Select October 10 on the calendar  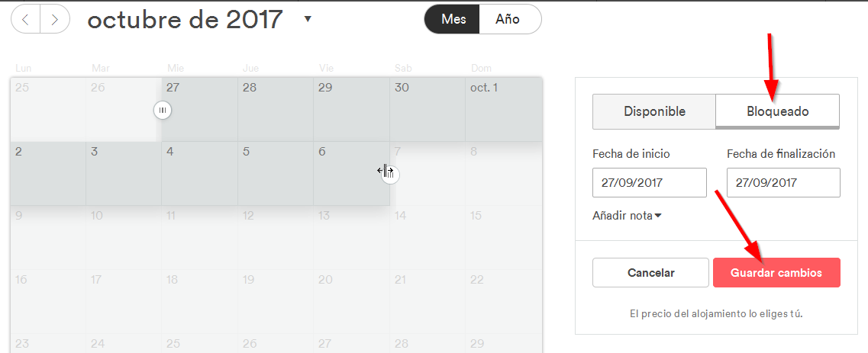point(124,237)
